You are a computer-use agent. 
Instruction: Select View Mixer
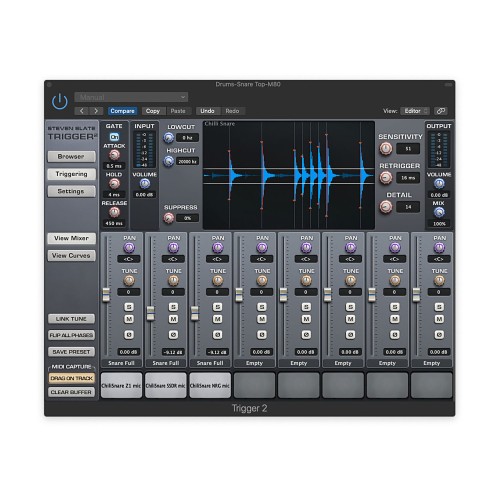71,238
